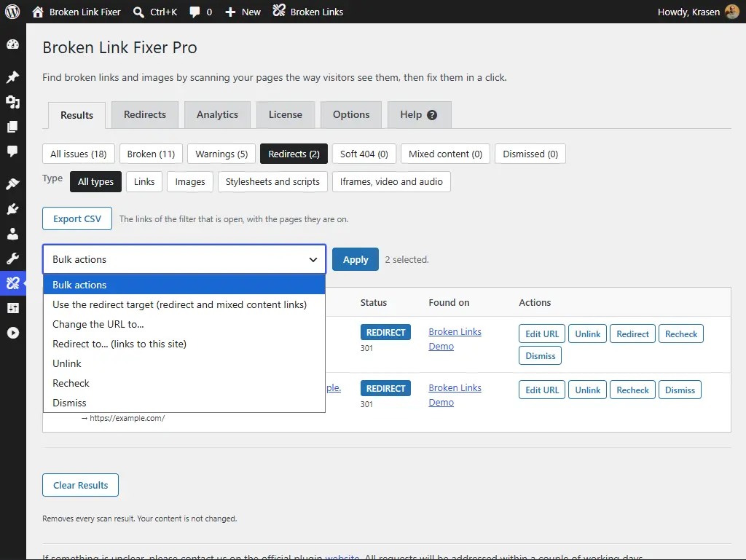This screenshot has height=560, width=746.
Task: Open Users sidebar icon
Action: tap(13, 234)
